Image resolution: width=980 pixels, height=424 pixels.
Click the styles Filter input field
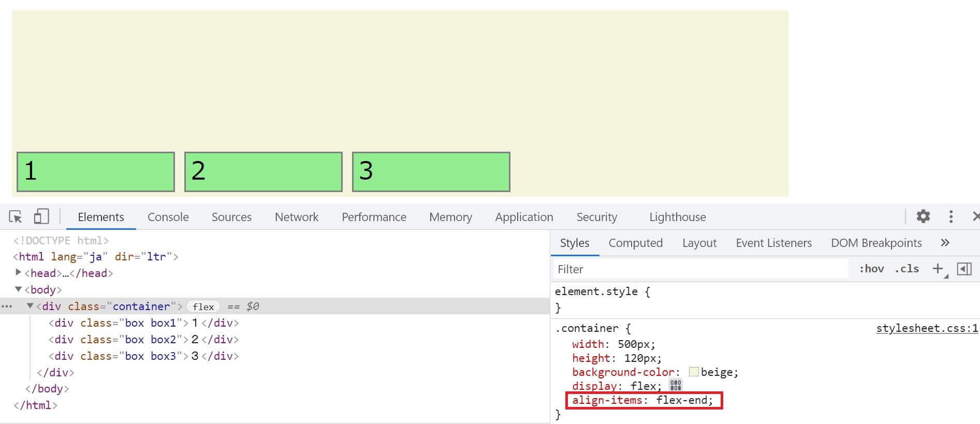699,269
